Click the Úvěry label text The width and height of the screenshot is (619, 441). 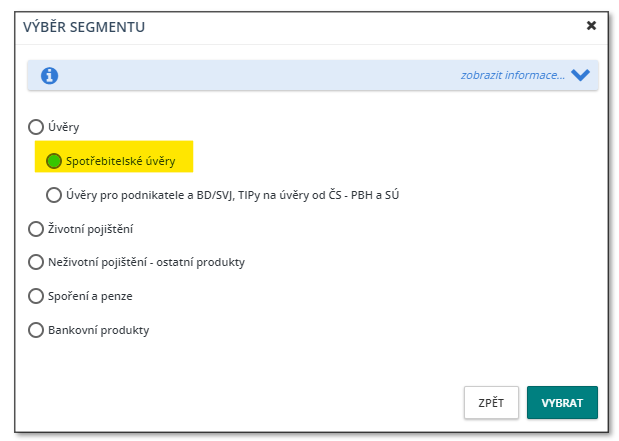click(x=64, y=127)
